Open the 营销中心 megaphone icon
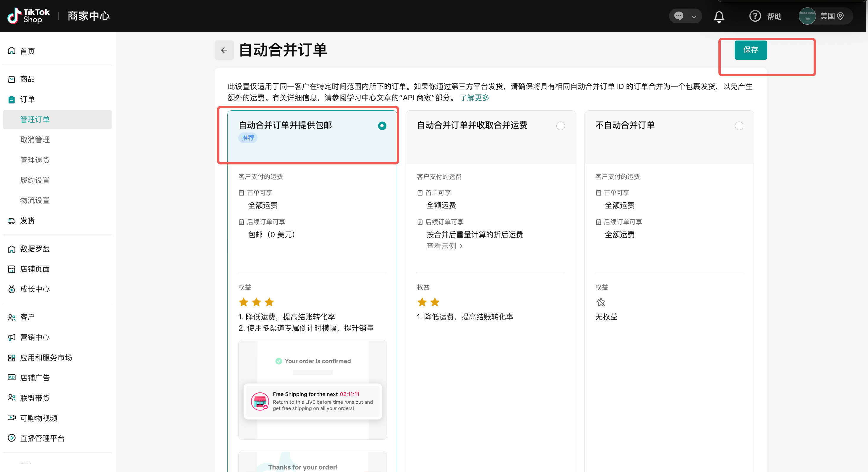The image size is (868, 472). (12, 337)
